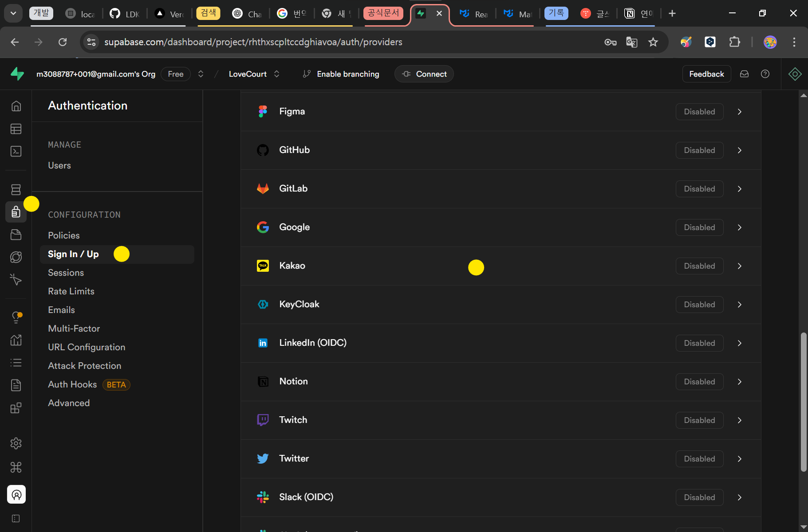
Task: Open the help question mark icon
Action: pyautogui.click(x=765, y=74)
